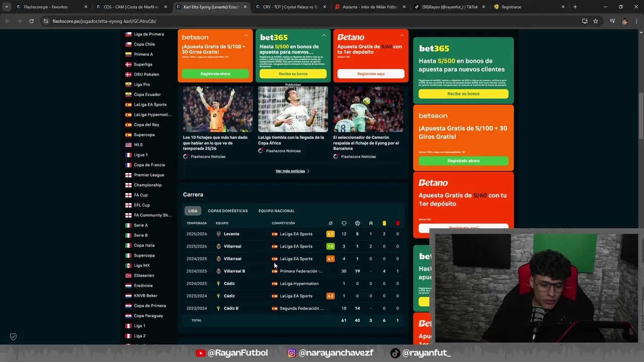Open Premier League in the sidebar
644x362 pixels.
pos(149,175)
